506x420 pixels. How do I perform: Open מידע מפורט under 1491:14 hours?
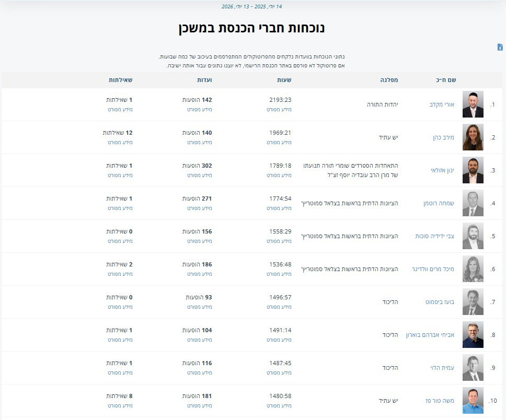tap(279, 340)
